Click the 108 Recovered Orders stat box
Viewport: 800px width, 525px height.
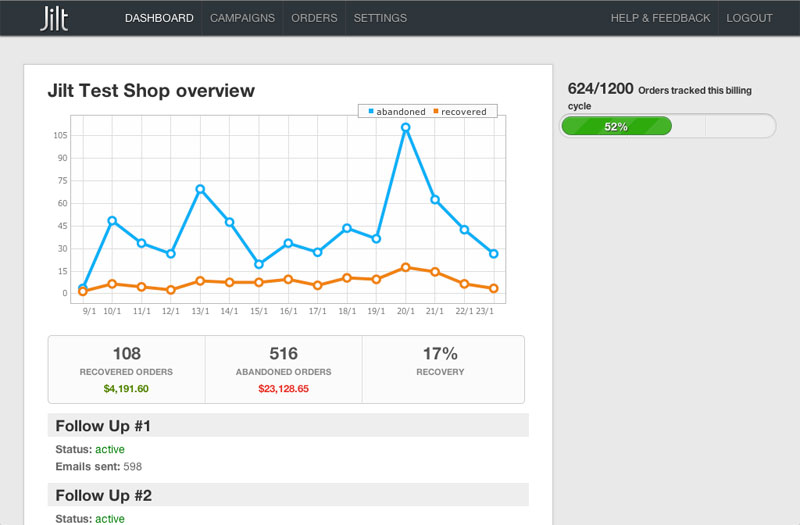point(127,369)
